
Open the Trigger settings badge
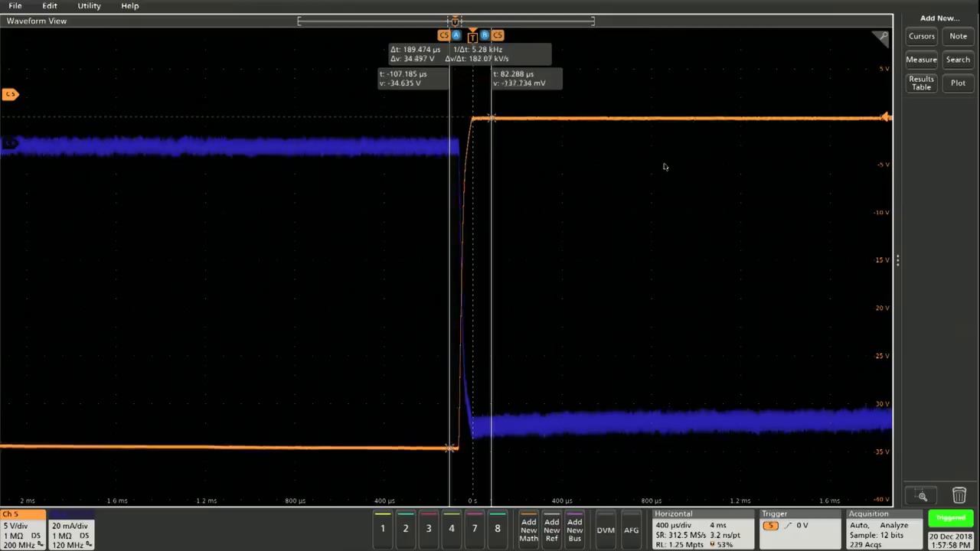tap(799, 530)
